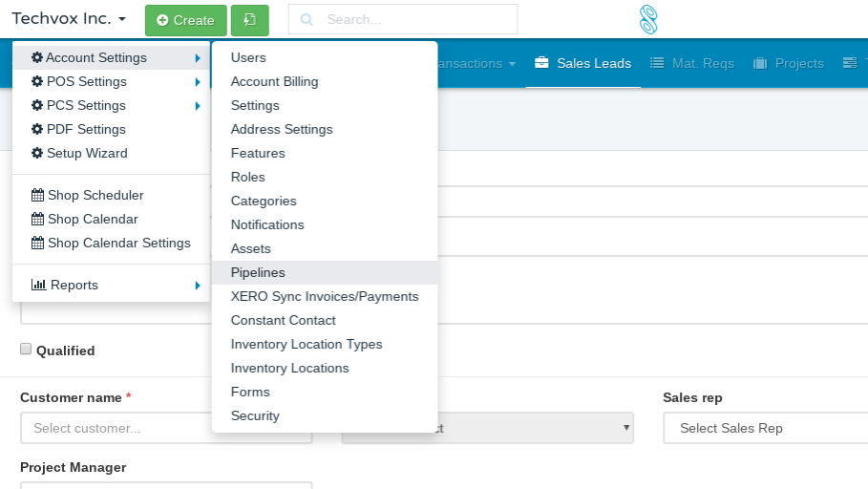Viewport: 868px width, 489px height.
Task: Switch to the Projects tab
Action: pyautogui.click(x=789, y=63)
